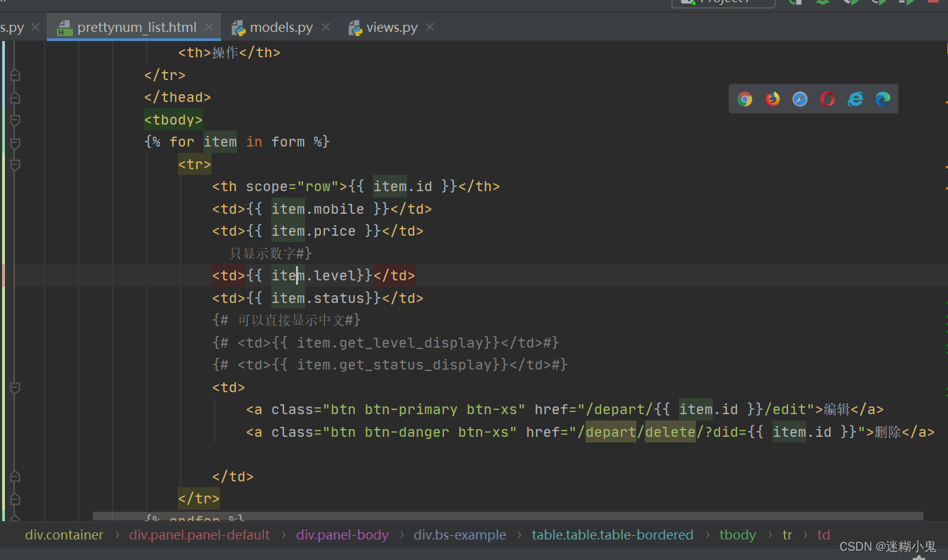The image size is (948, 560).
Task: Click btn-danger class in 删除 link line
Action: pos(407,433)
